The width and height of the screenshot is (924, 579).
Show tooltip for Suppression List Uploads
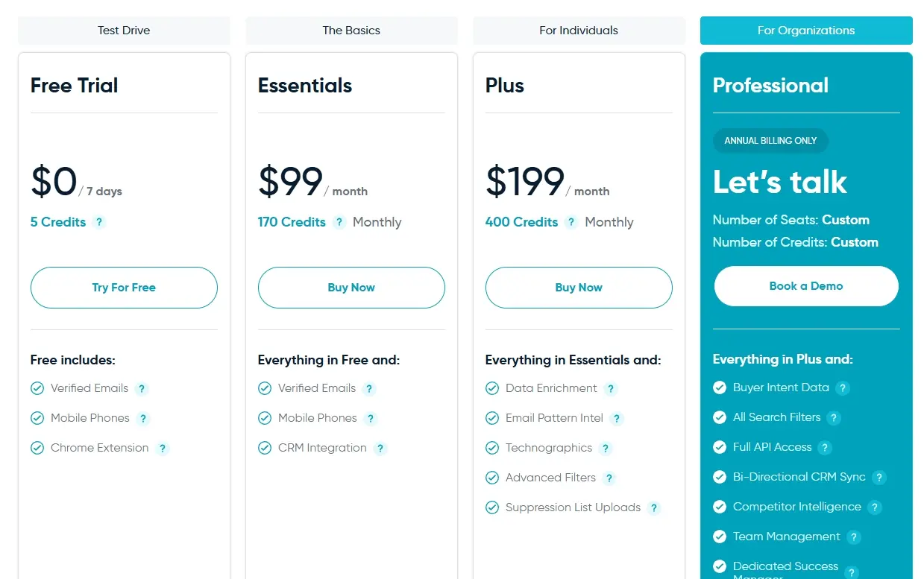point(654,507)
